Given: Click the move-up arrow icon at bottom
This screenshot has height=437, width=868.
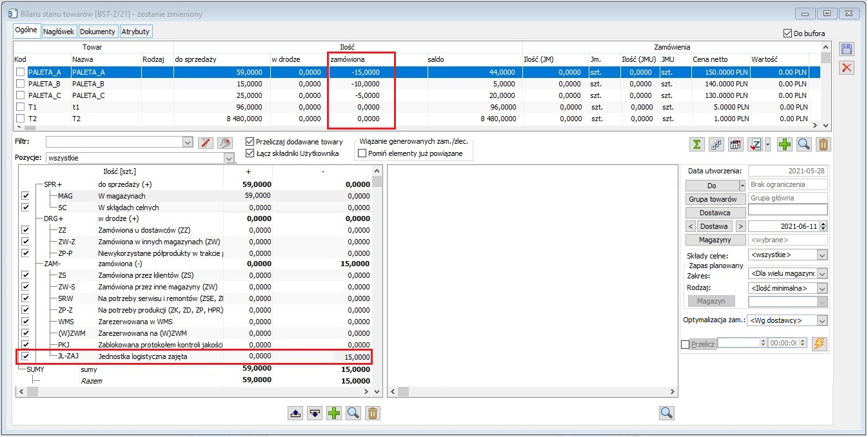Looking at the screenshot, I should tap(295, 413).
